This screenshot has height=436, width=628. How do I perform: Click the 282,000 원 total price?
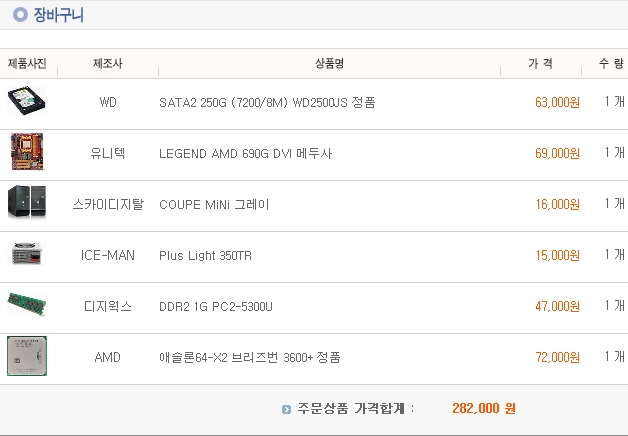click(484, 408)
